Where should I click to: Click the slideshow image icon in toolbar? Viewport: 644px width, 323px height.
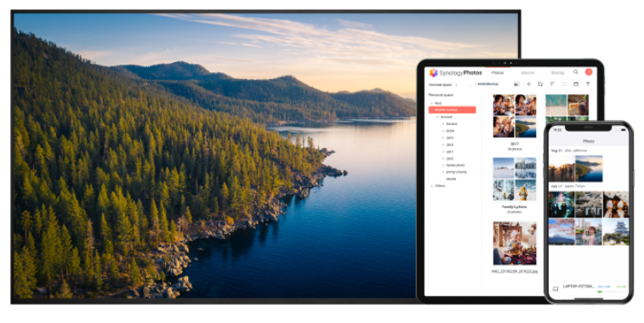[516, 84]
